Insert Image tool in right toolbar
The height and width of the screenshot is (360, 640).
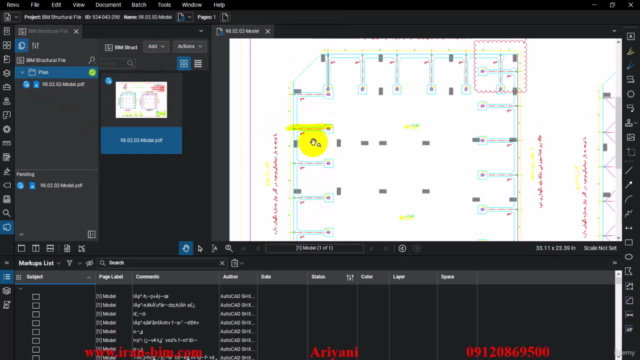(631, 138)
